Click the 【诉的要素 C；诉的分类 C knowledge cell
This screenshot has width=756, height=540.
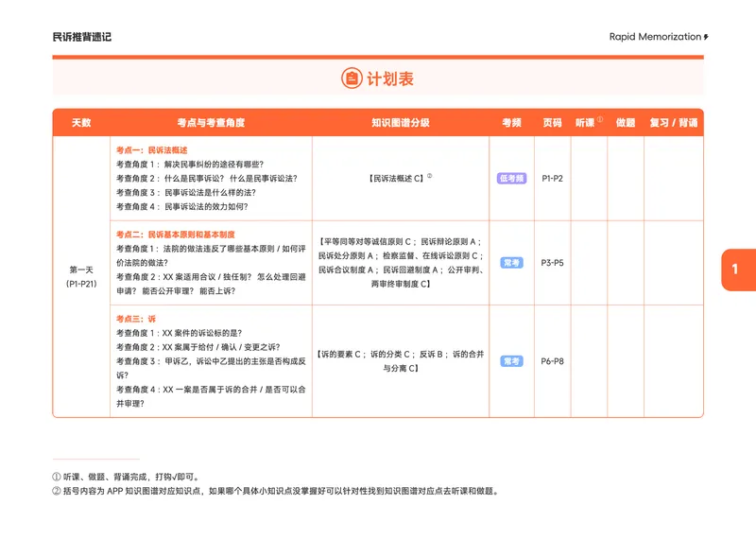[400, 360]
